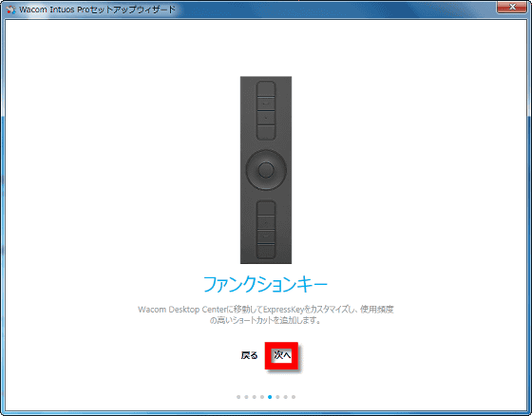Jump to the last page indicator dot

(294, 397)
